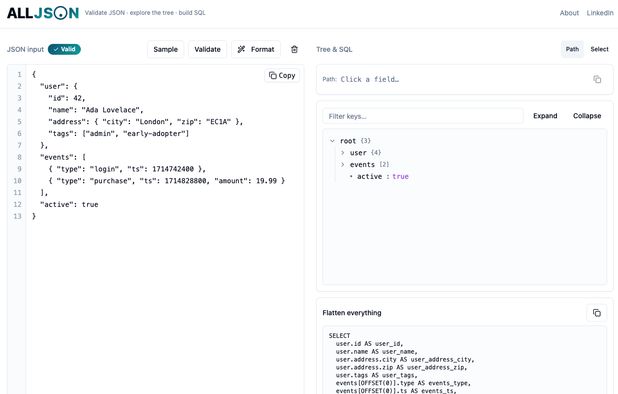Expand the user node in the tree
The width and height of the screenshot is (618, 394).
[343, 152]
